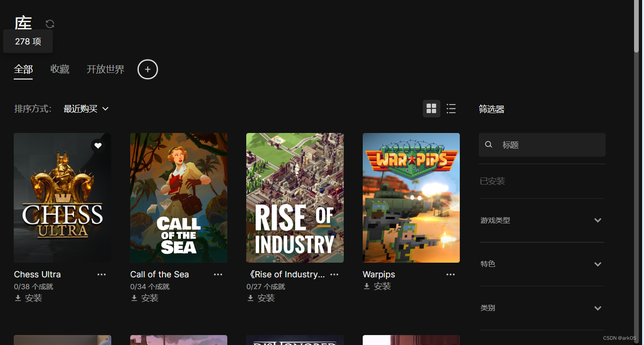Open more options for Rise of Industry
This screenshot has height=345, width=644.
(334, 274)
